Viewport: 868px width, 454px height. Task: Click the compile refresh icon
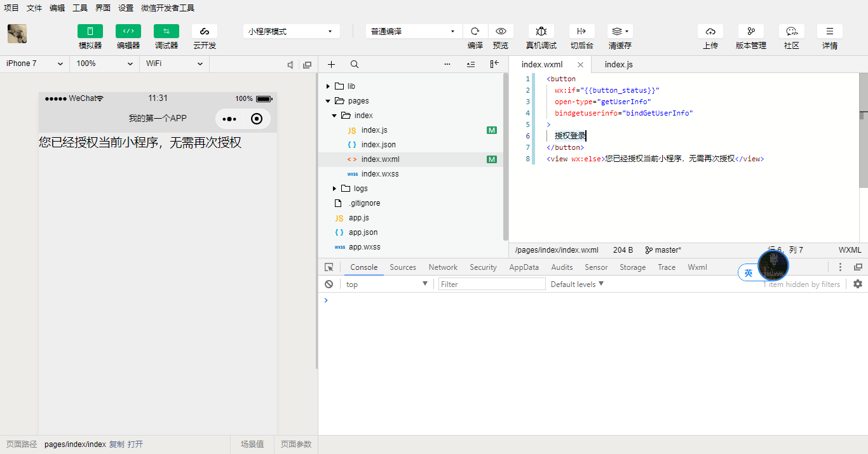[475, 31]
